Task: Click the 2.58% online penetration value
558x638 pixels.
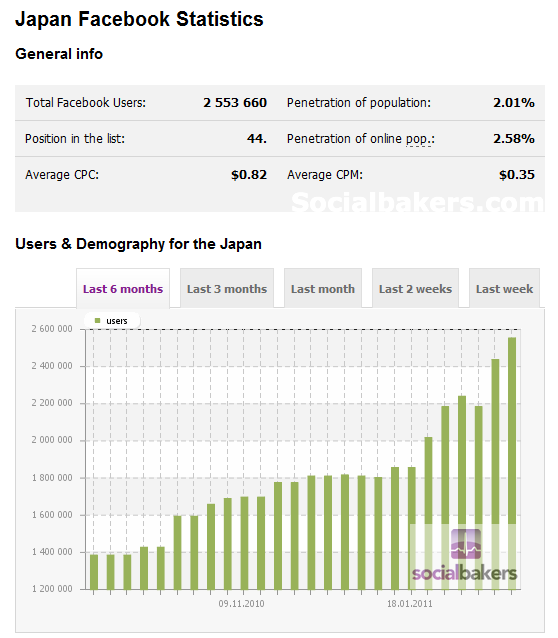Action: click(x=514, y=139)
